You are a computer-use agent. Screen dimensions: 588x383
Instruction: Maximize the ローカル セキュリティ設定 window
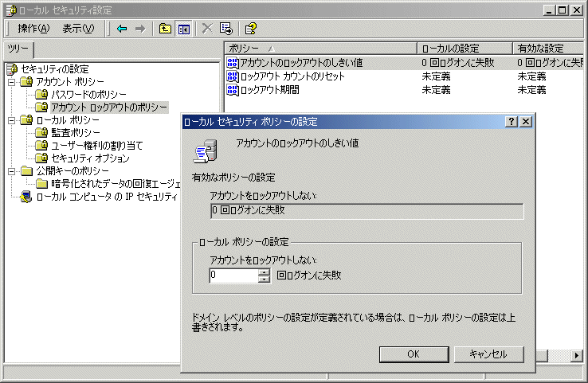[x=563, y=10]
